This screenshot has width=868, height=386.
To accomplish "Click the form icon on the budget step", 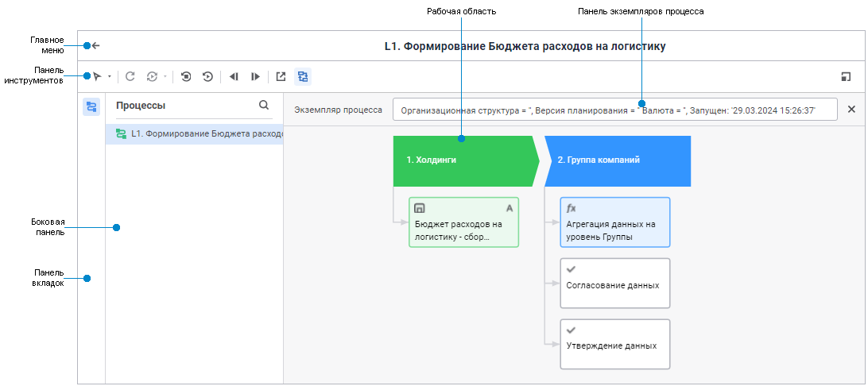I will point(420,208).
